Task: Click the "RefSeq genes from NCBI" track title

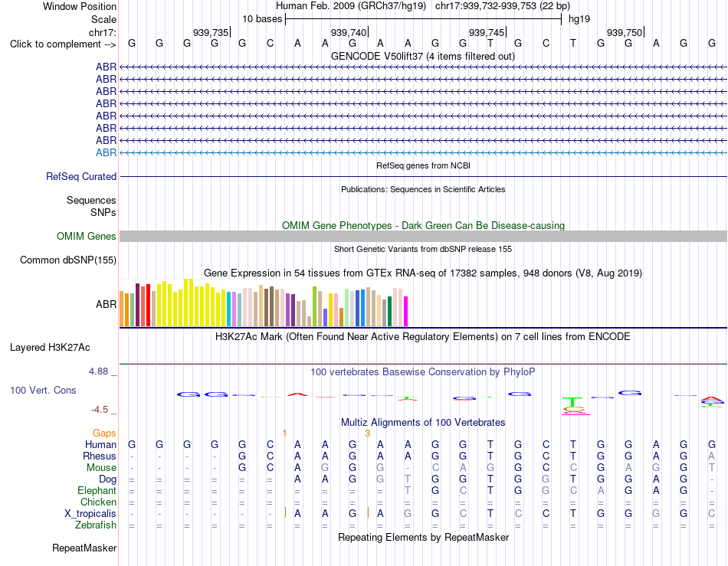Action: click(424, 165)
